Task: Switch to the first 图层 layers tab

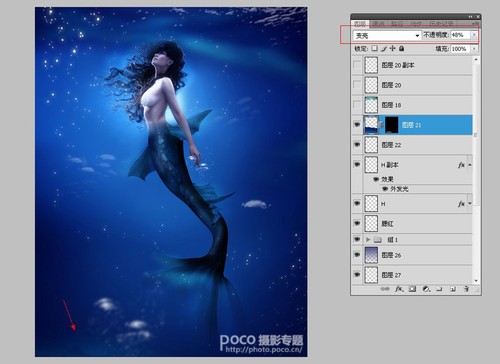Action: click(360, 24)
